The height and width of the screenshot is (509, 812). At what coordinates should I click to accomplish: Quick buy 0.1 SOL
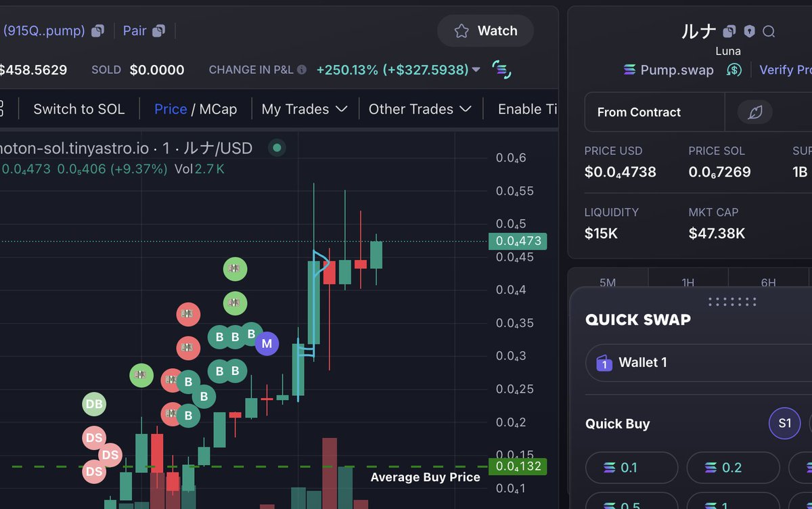point(631,468)
